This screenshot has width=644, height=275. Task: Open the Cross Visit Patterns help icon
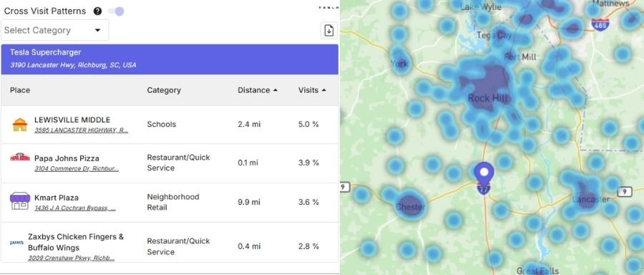pos(97,11)
